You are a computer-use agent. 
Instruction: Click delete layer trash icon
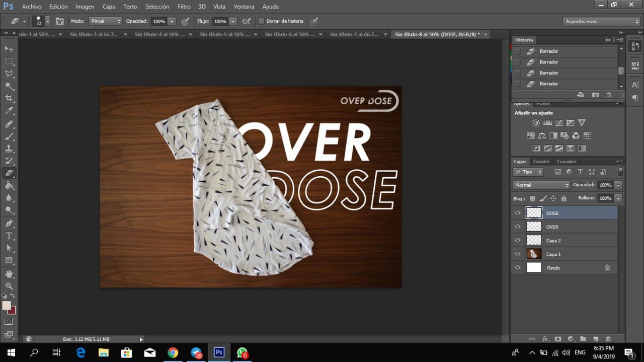(608, 339)
